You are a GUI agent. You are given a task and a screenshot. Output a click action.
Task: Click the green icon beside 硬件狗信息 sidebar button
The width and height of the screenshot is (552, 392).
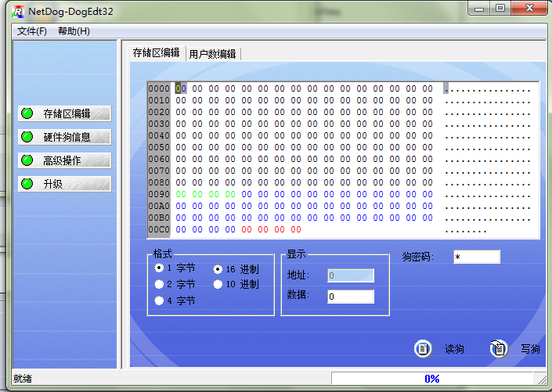pyautogui.click(x=27, y=137)
